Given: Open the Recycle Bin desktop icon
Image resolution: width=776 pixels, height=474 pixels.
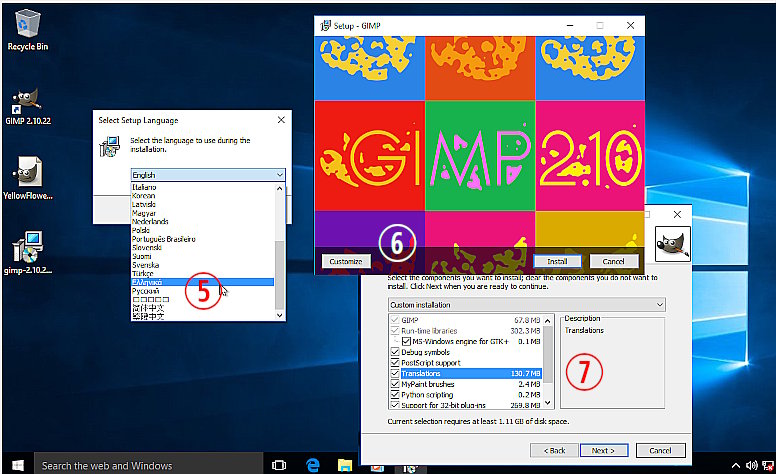Looking at the screenshot, I should pos(27,24).
